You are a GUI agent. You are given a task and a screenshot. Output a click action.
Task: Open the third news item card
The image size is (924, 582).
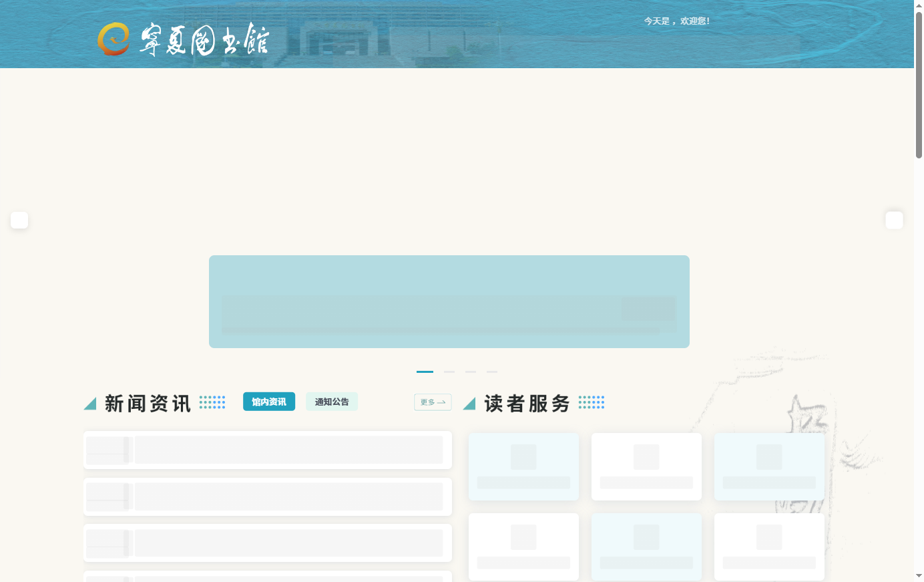[268, 543]
